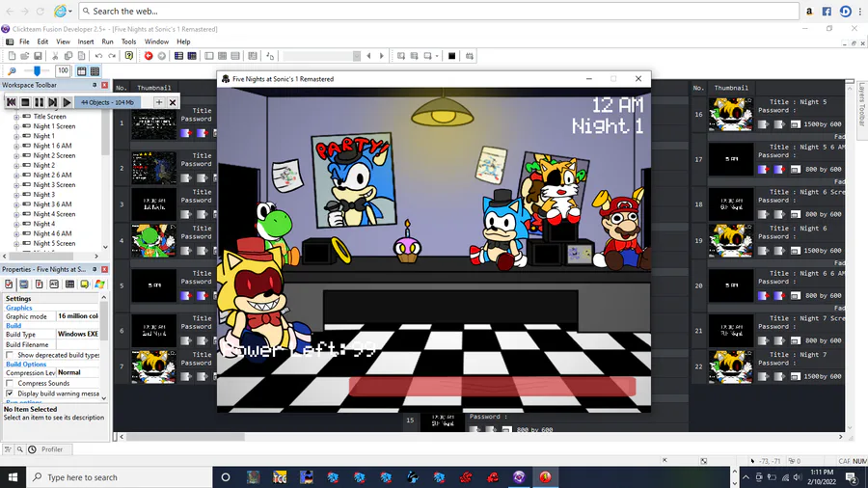
Task: Open the Window menu
Action: click(156, 41)
